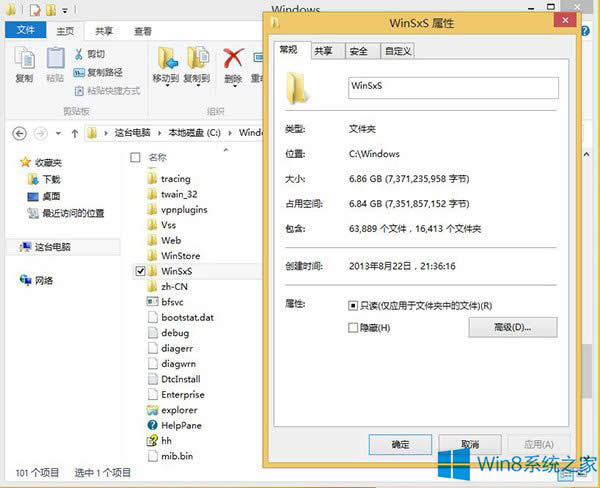Viewport: 600px width, 488px height.
Task: Open Downloads folder in navigation pane
Action: pos(44,179)
